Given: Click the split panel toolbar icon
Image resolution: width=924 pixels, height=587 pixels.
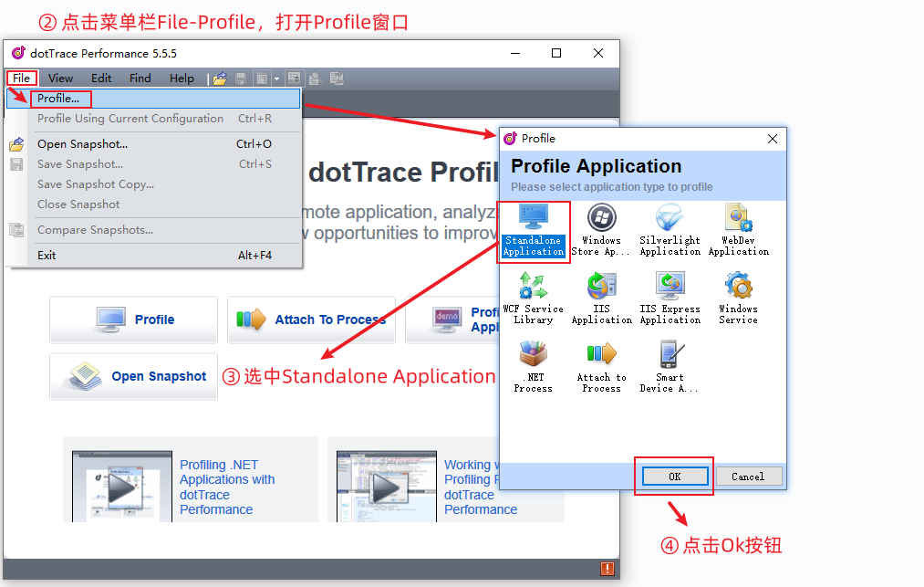Looking at the screenshot, I should coord(294,79).
